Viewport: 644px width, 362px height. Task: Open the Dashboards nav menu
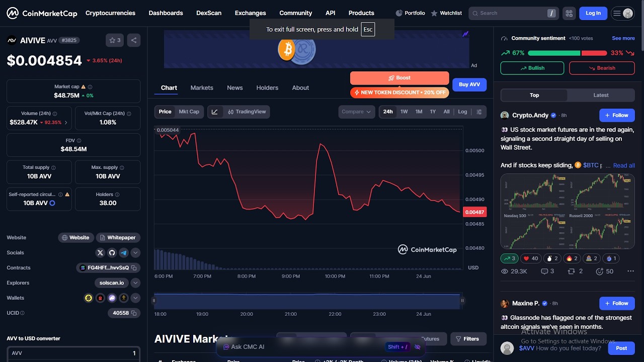tap(166, 13)
